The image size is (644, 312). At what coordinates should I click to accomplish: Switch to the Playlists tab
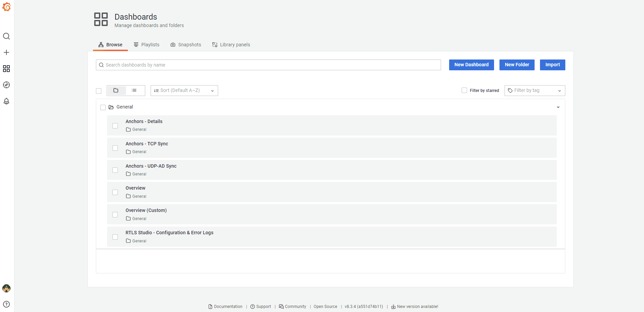[x=147, y=45]
